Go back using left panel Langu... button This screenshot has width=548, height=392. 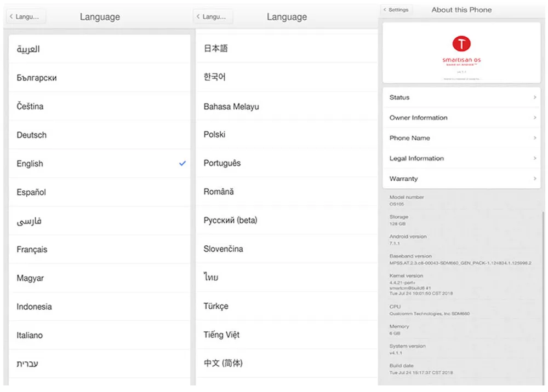[x=26, y=16]
